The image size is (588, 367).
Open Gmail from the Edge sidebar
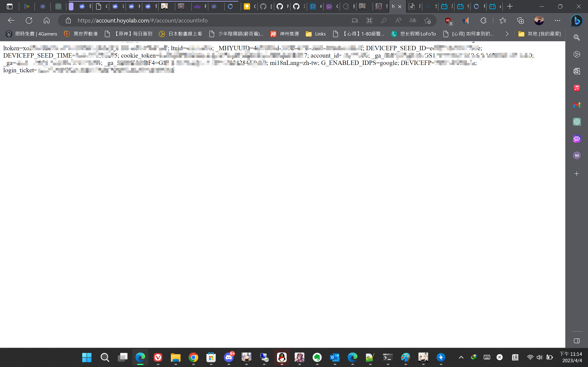point(577,105)
